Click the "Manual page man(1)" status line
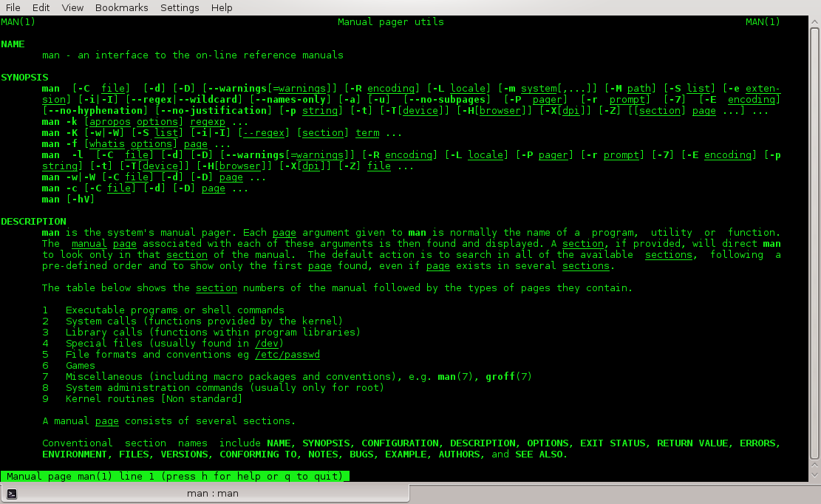 point(175,476)
